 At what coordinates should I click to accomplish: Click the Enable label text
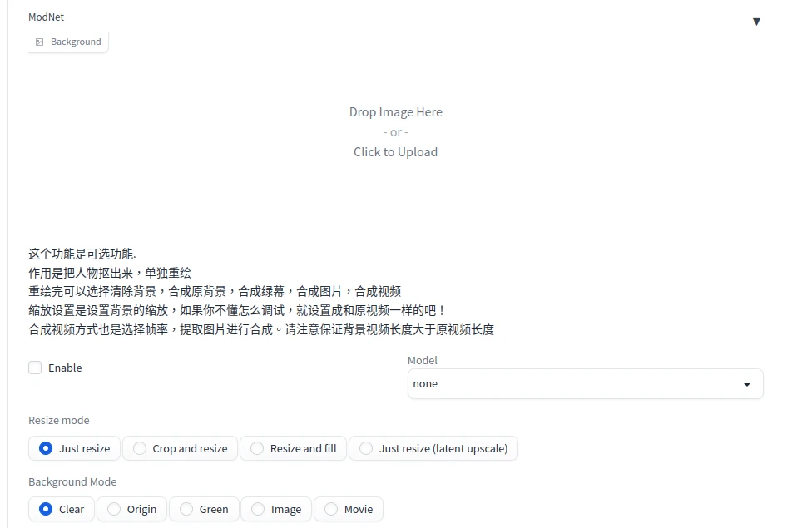coord(65,368)
